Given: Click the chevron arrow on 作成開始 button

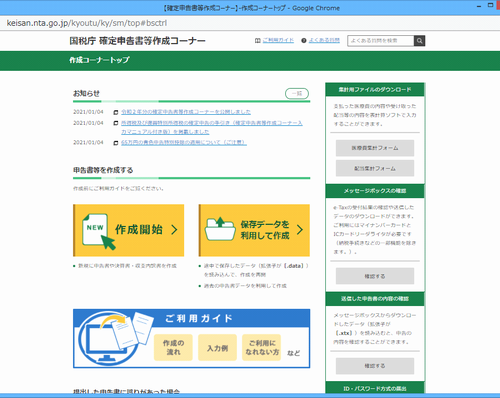Looking at the screenshot, I should click(174, 230).
